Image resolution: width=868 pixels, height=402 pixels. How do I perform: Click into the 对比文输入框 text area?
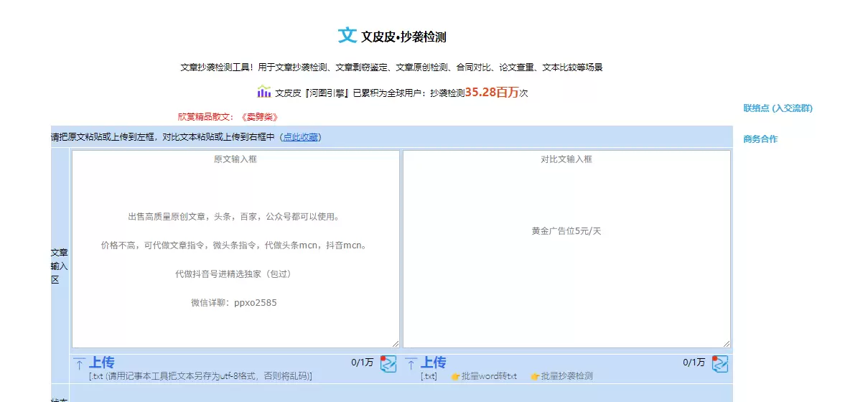click(566, 249)
